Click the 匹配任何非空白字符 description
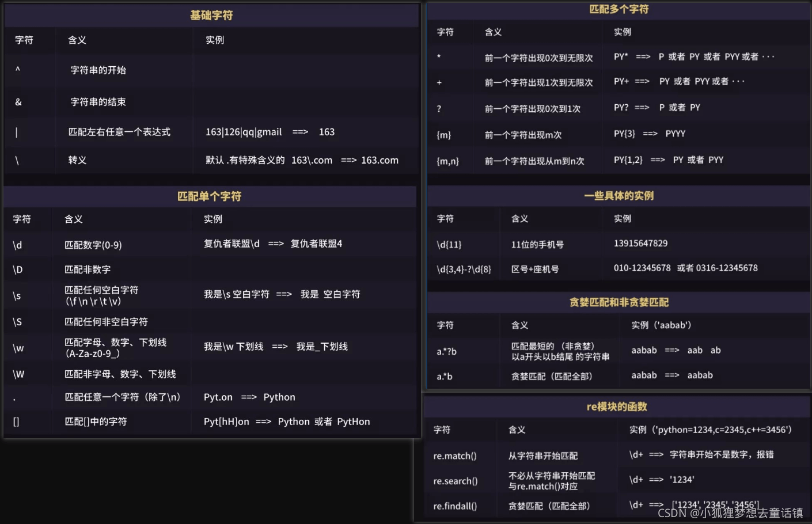Image resolution: width=812 pixels, height=524 pixels. [x=106, y=322]
